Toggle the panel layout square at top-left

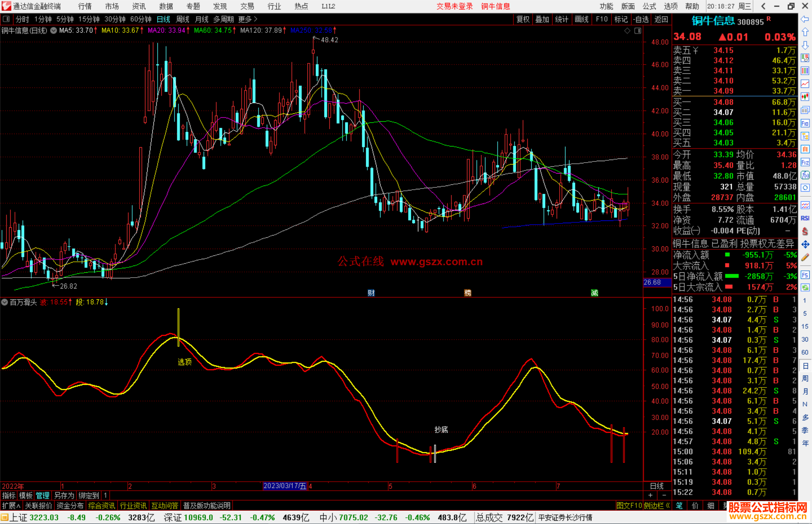[x=6, y=19]
